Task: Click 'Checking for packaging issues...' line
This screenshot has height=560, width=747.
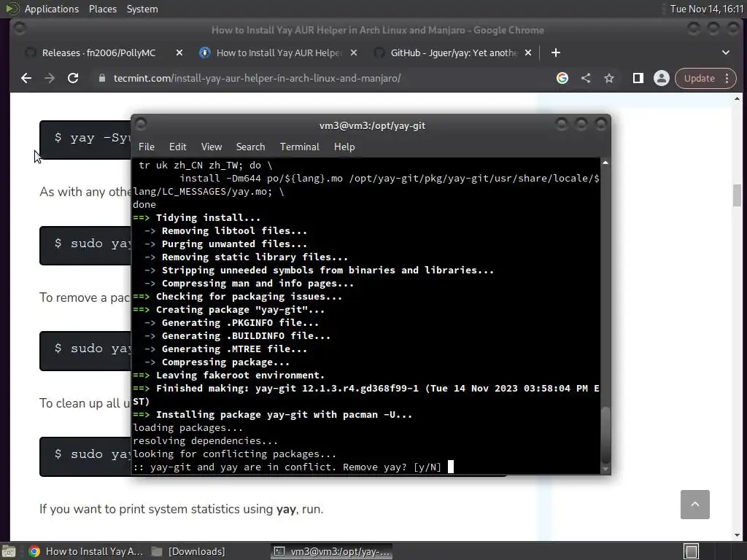Action: click(x=238, y=297)
